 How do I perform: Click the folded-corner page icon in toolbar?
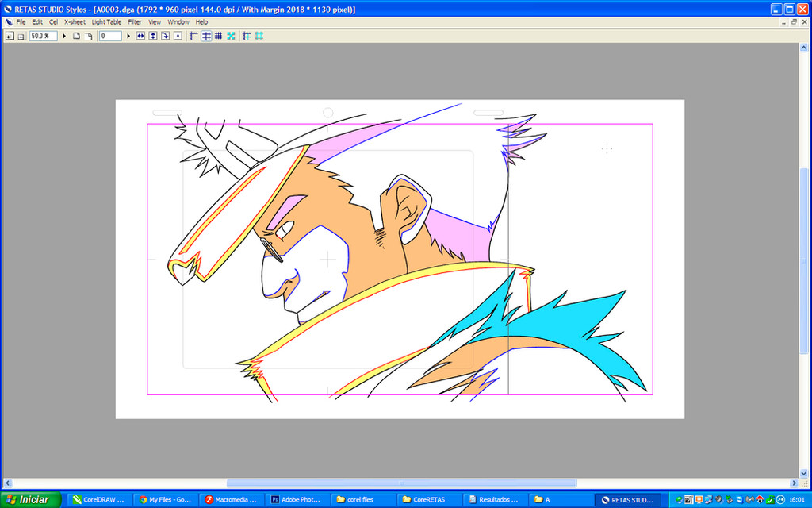pyautogui.click(x=89, y=36)
